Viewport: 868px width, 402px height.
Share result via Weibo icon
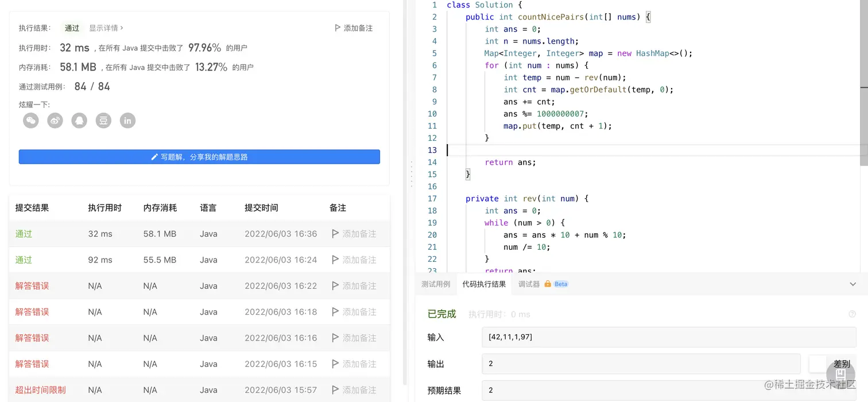tap(55, 121)
